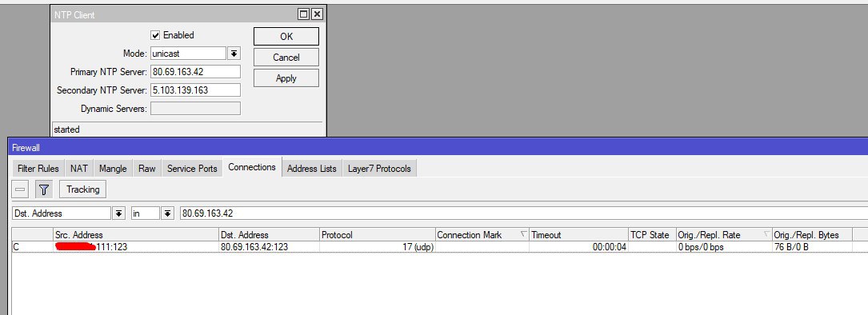
Task: Click the 17 (udp) protocol cell
Action: [x=378, y=247]
